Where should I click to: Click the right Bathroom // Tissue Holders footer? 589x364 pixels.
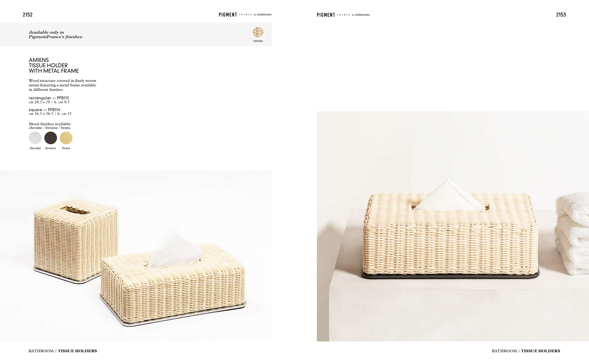pos(526,351)
